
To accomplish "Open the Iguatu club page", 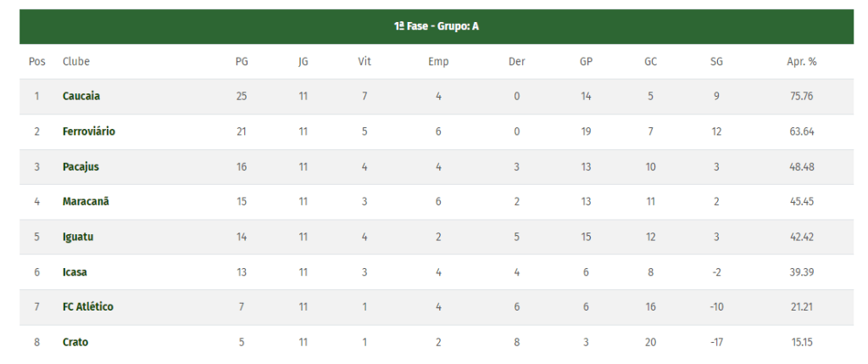I will 78,237.
